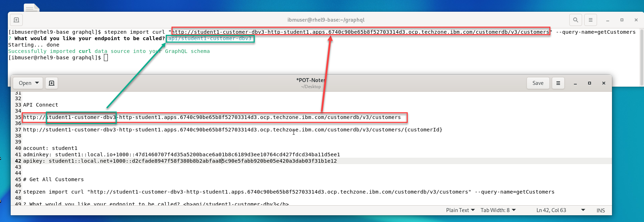
Task: Open the desktop file icon at top-left
Action: tap(31, 8)
